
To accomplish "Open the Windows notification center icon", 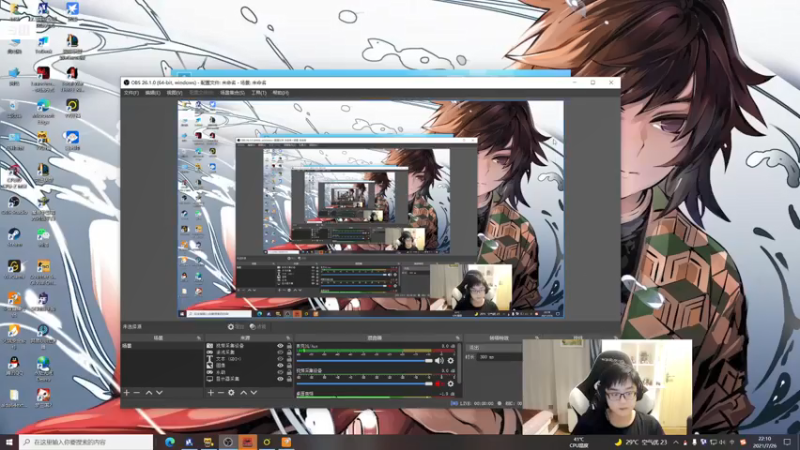I will pos(787,442).
